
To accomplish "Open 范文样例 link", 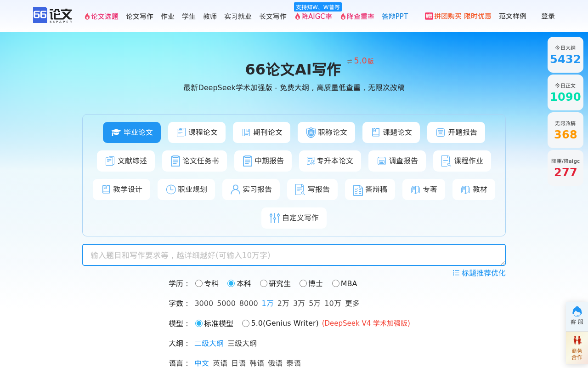I will [513, 16].
